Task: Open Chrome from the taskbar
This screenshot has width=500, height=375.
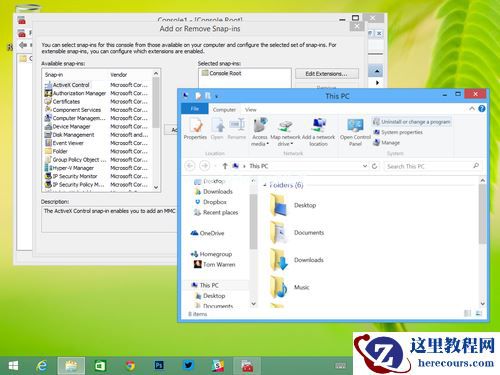Action: point(130,366)
